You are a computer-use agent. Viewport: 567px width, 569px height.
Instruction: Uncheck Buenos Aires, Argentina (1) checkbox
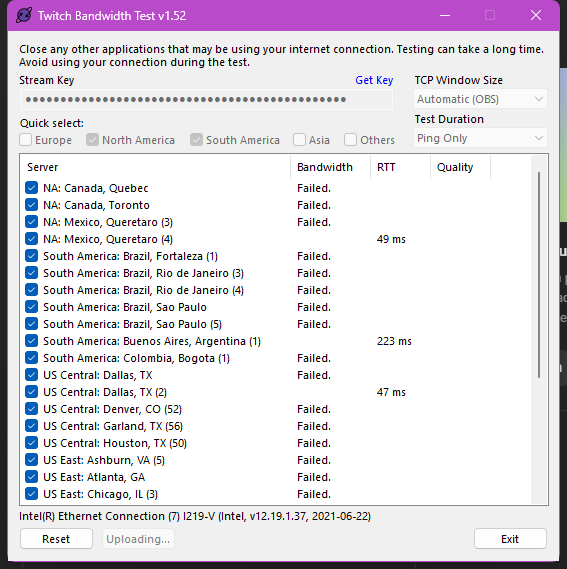(32, 341)
